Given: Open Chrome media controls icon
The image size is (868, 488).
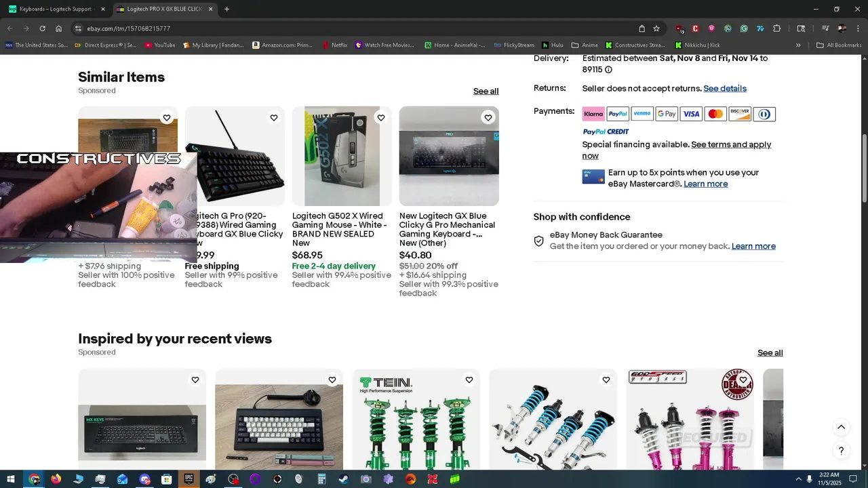Looking at the screenshot, I should click(x=825, y=28).
